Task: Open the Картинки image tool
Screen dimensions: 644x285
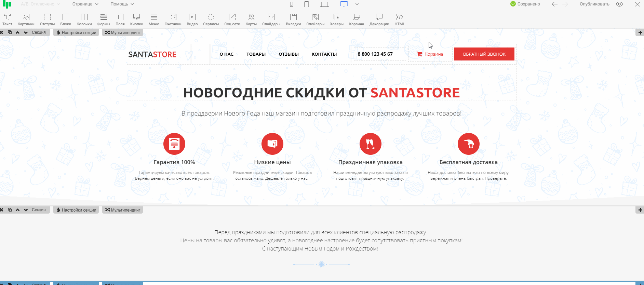Action: [26, 19]
